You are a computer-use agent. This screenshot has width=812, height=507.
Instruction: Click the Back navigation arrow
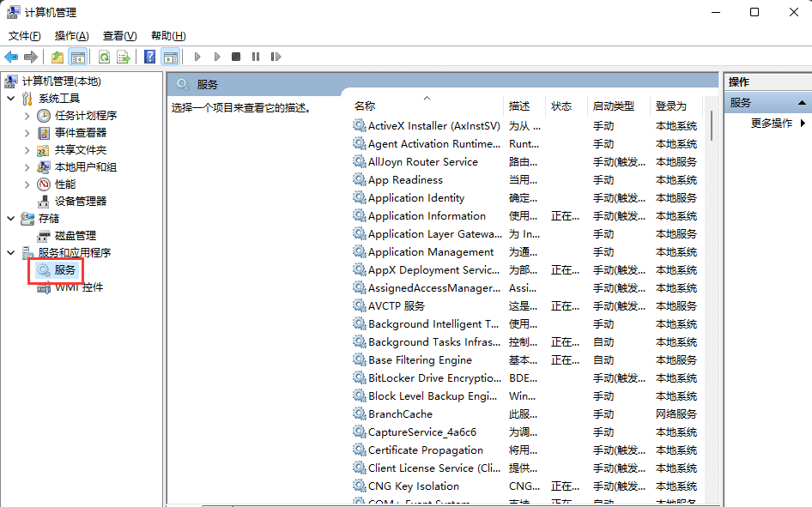10,57
